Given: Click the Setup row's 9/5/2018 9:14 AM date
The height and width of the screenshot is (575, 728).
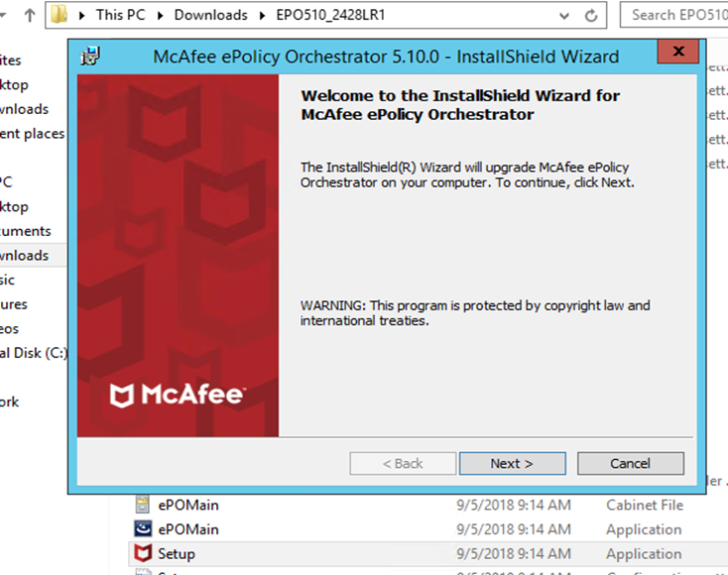Looking at the screenshot, I should (514, 553).
